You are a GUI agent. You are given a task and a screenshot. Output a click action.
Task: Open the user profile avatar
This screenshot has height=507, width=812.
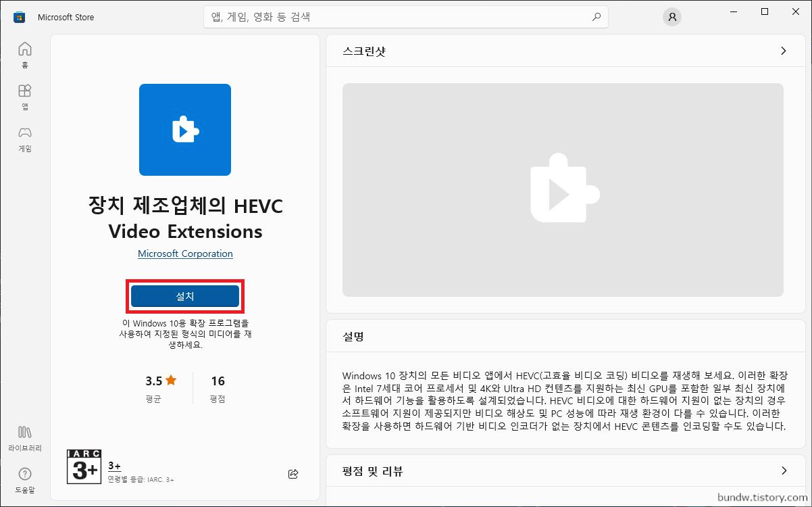pos(672,18)
